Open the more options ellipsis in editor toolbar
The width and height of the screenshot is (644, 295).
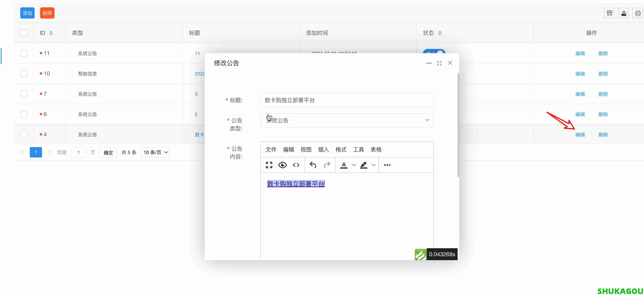pyautogui.click(x=387, y=165)
